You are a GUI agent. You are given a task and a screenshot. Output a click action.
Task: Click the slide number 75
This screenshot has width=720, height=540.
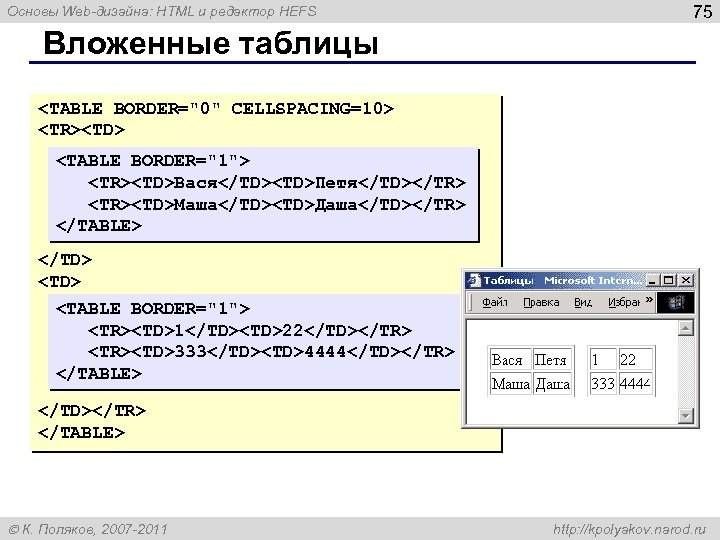702,11
